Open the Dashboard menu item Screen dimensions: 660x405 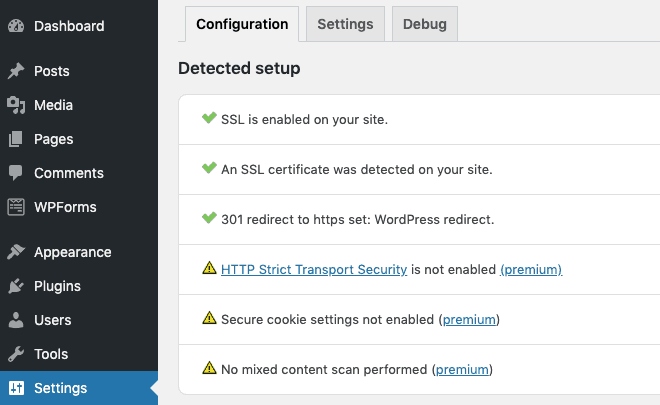click(x=79, y=26)
